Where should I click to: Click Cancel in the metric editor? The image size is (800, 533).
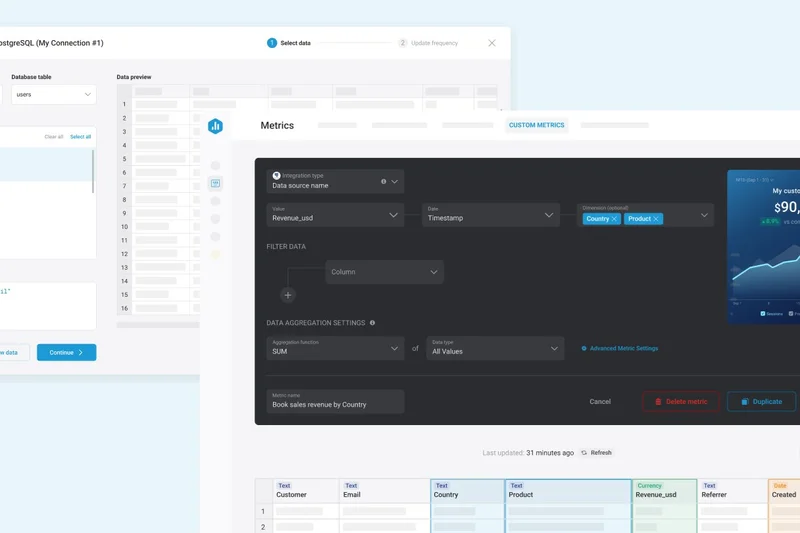pos(600,402)
